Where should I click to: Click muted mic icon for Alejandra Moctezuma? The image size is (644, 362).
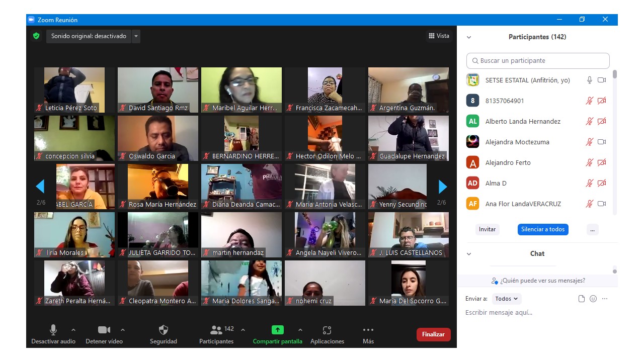590,142
